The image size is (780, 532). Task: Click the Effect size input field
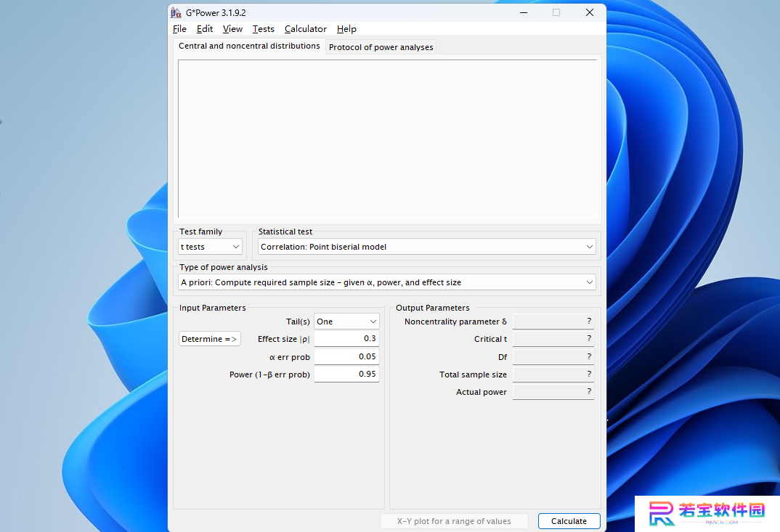346,339
